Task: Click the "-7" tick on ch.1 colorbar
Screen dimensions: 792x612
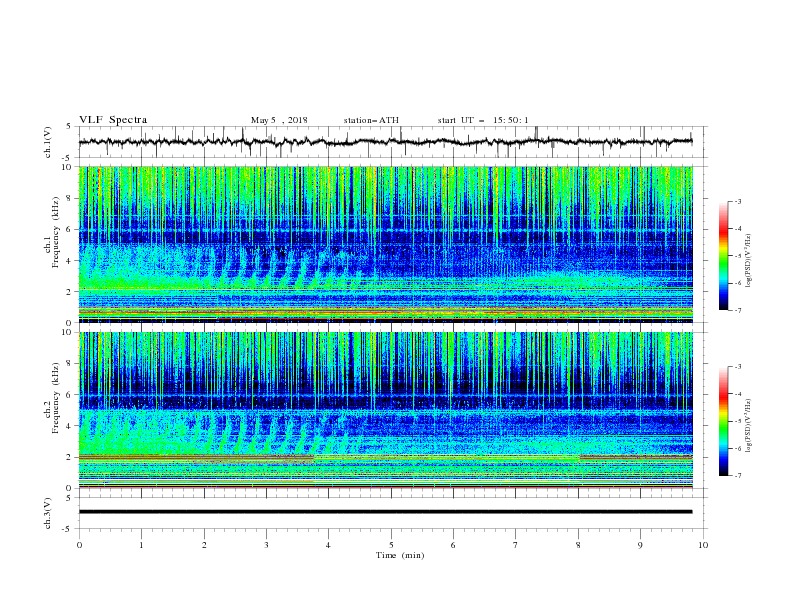Action: 737,310
